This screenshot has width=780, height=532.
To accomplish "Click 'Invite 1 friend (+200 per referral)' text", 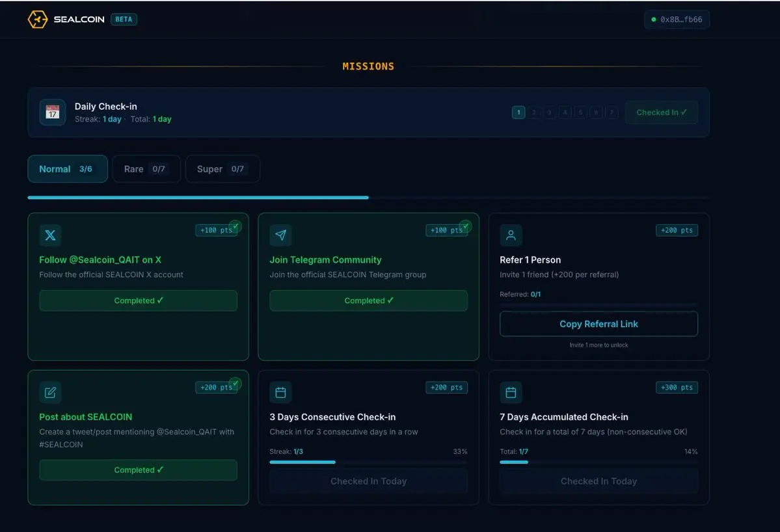I will pyautogui.click(x=559, y=274).
